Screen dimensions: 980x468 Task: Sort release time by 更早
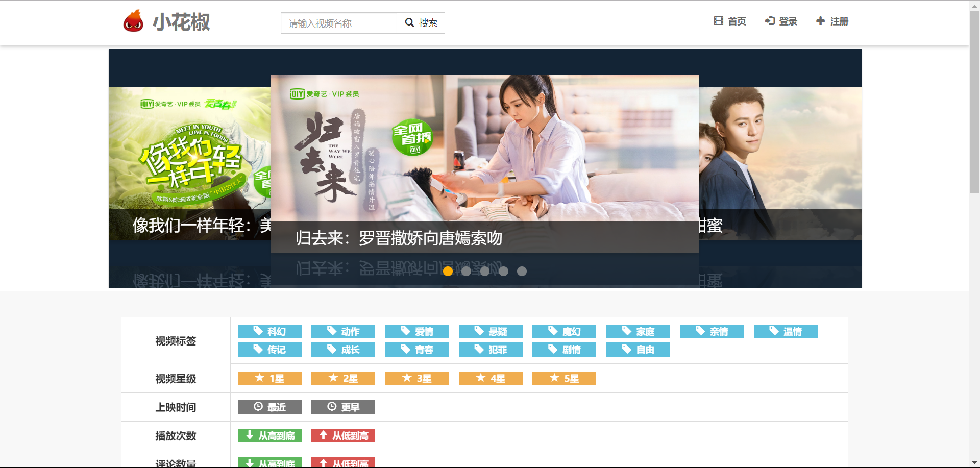pos(343,407)
